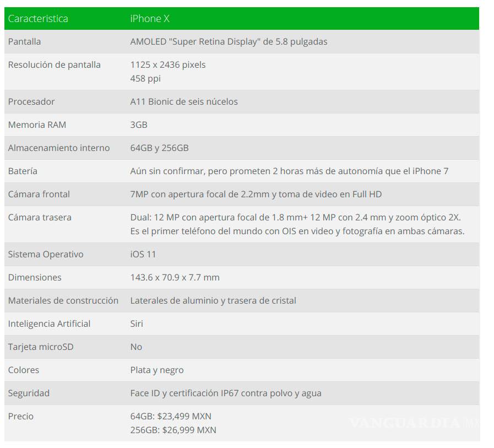Select the Memoria RAM row label
The image size is (494, 448).
pos(37,125)
